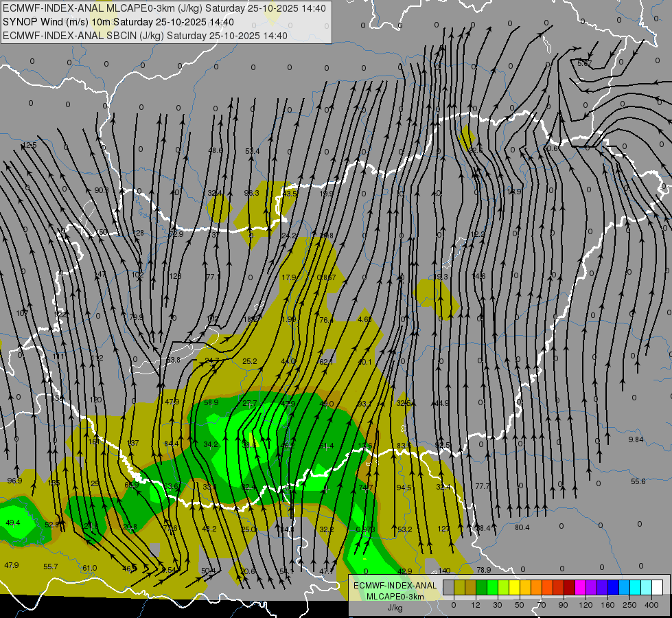Click legend tick label 70
The width and height of the screenshot is (672, 618).
[x=542, y=605]
